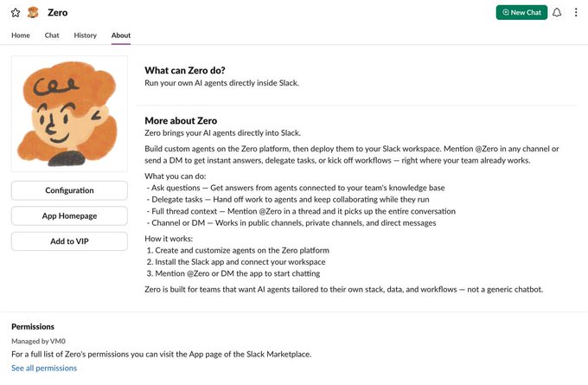Screen dimensions: 588x385
Task: Click the small Zero avatar in header
Action: [x=33, y=13]
